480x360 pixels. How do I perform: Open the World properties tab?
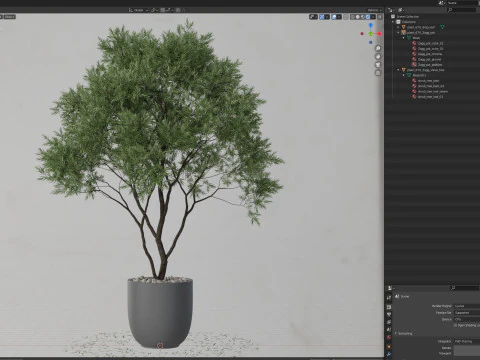tap(389, 338)
